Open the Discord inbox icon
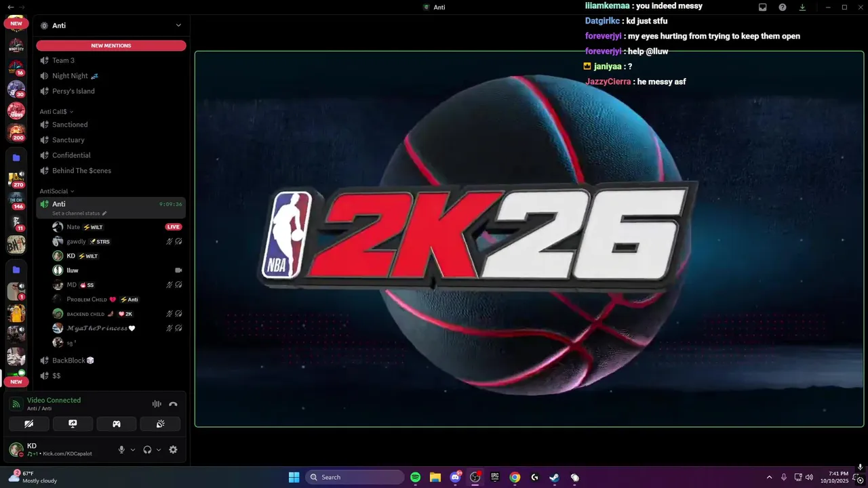 coord(762,7)
